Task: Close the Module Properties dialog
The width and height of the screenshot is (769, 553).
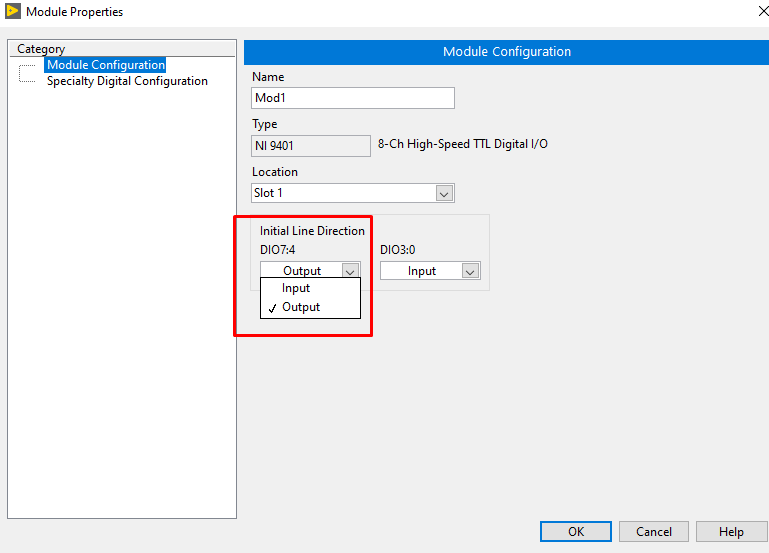Action: tap(750, 12)
